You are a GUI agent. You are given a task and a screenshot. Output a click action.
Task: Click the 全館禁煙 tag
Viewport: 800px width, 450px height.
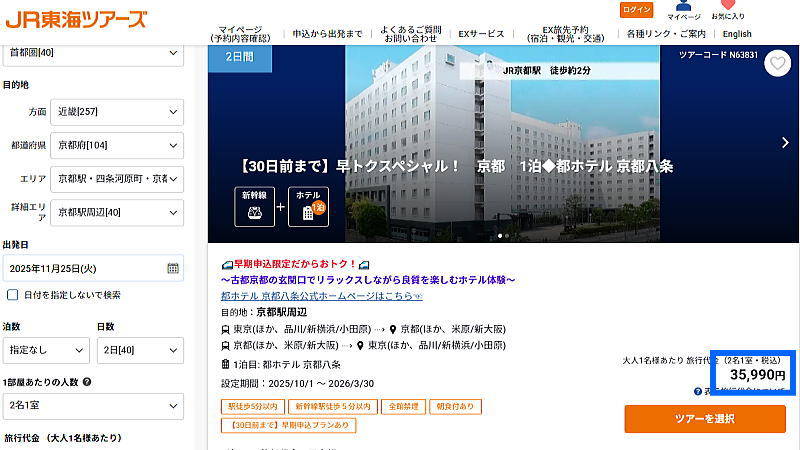tap(404, 407)
